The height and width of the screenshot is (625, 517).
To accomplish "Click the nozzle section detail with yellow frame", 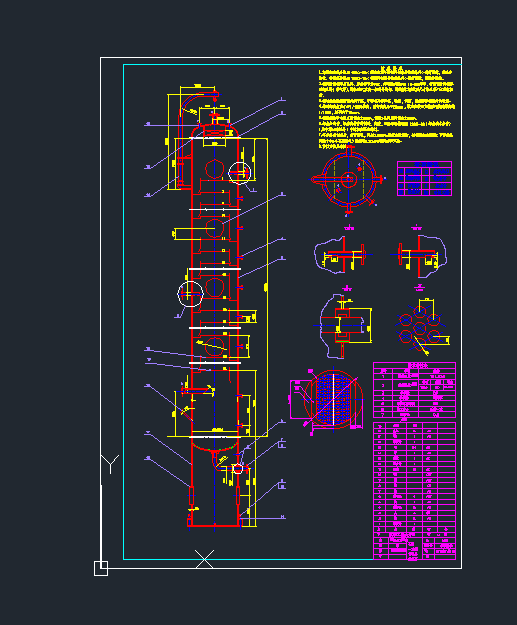I will 345,326.
